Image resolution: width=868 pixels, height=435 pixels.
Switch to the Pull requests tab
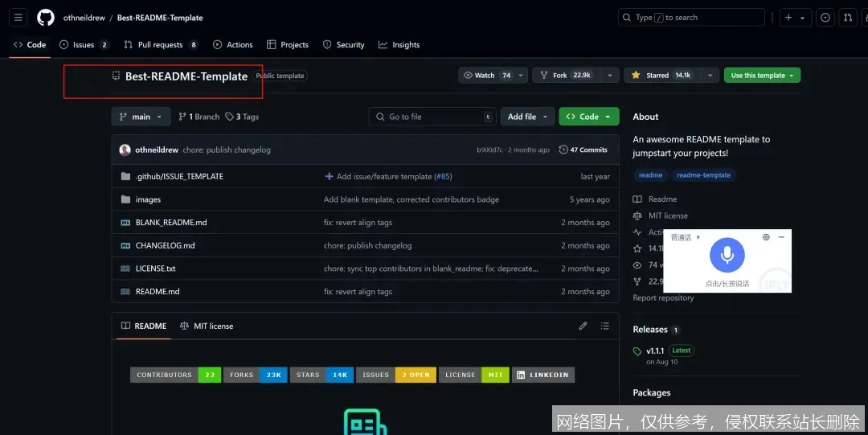(x=161, y=45)
